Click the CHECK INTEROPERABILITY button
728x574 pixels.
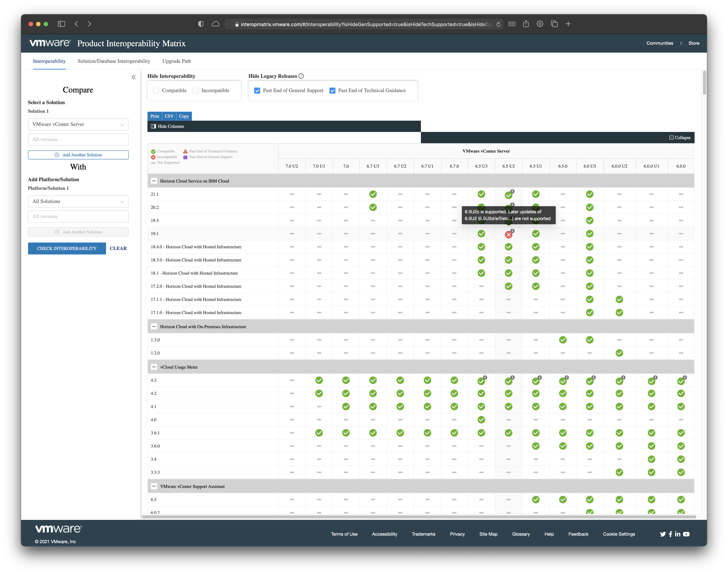[67, 248]
